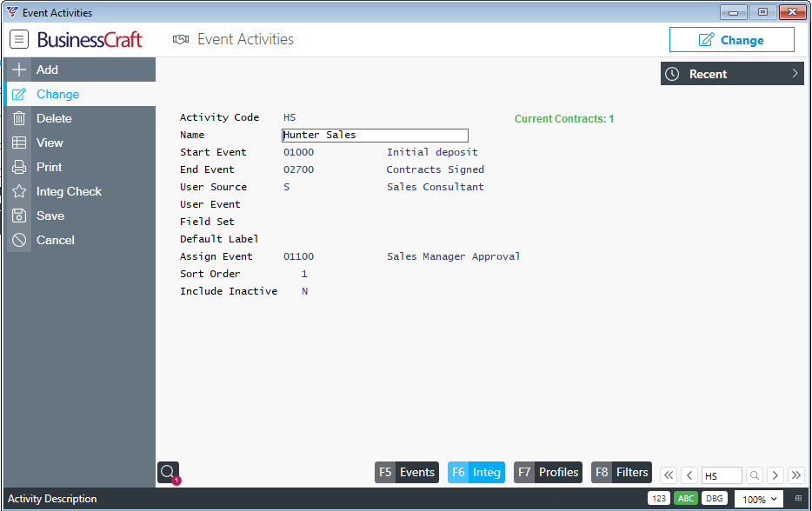Click the Recent clock icon
Screen dimensions: 812x511
pyautogui.click(x=672, y=74)
